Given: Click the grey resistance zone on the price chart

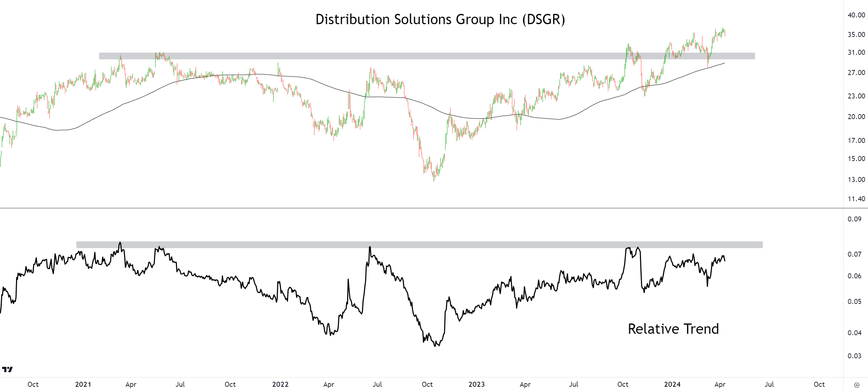Looking at the screenshot, I should point(427,56).
